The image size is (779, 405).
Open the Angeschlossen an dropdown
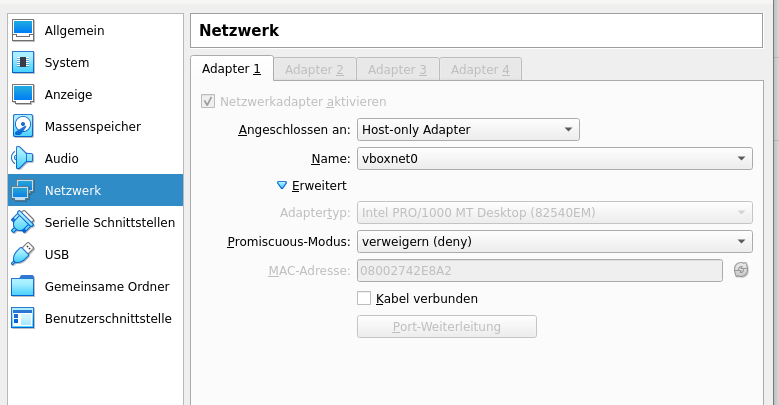[x=468, y=129]
